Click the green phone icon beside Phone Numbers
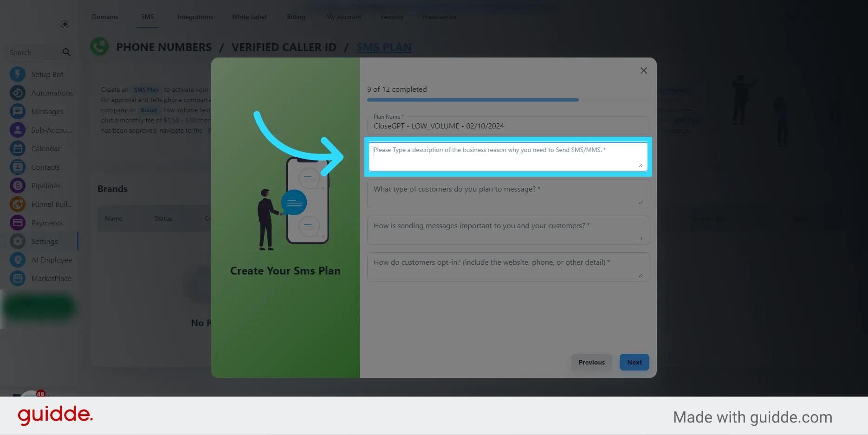Viewport: 868px width, 435px height. (x=99, y=46)
